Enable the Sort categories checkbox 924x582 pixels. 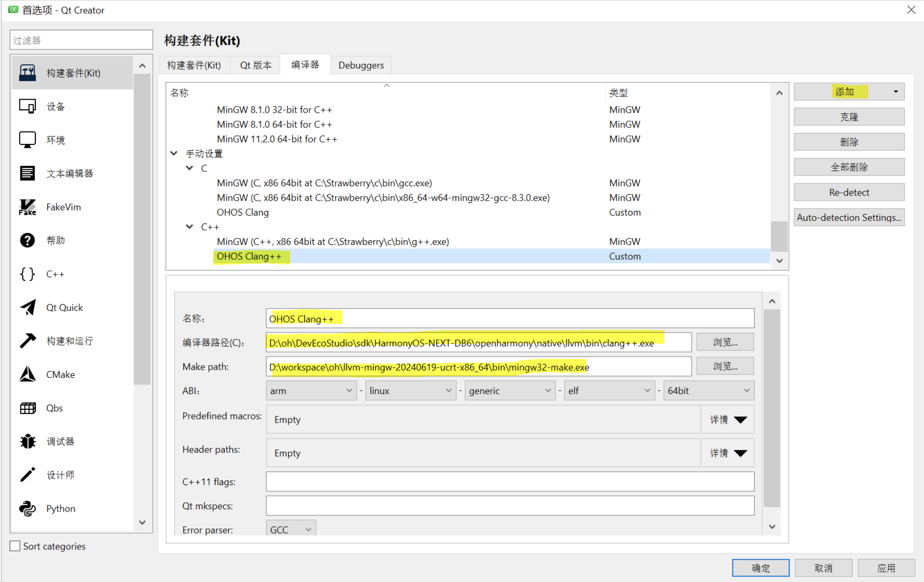15,546
